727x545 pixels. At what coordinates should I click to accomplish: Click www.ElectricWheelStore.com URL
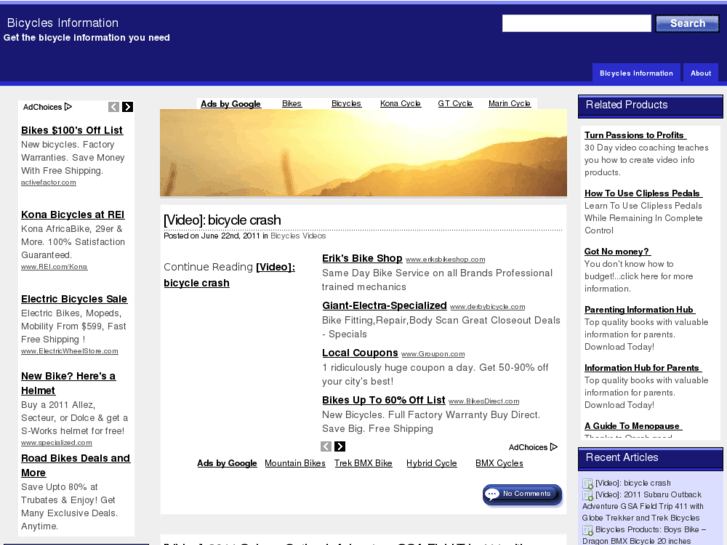[x=70, y=351]
